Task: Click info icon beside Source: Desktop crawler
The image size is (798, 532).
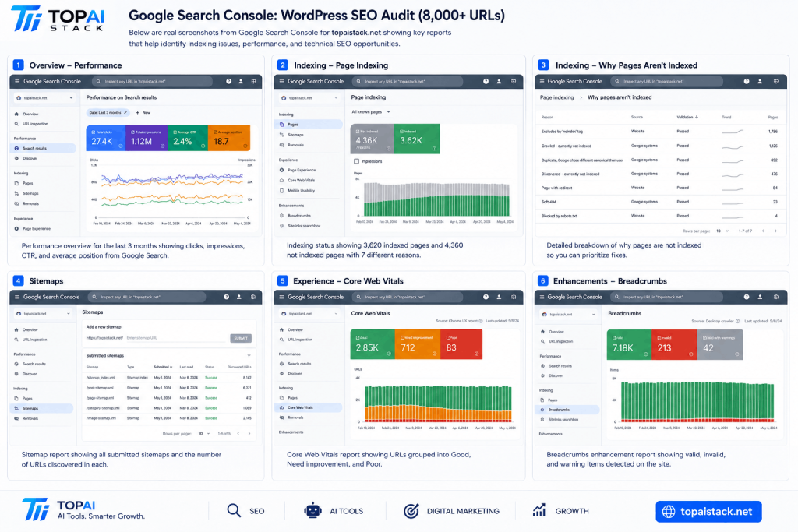Action: click(x=738, y=321)
